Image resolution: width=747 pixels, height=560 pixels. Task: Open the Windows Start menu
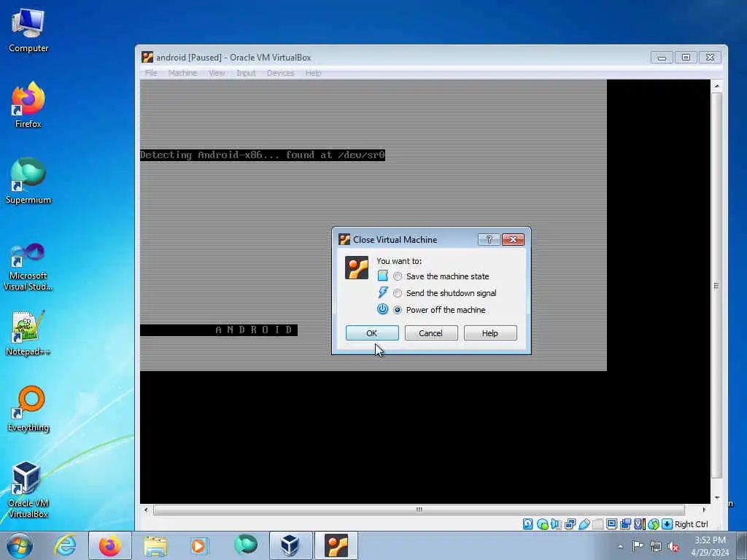[20, 545]
